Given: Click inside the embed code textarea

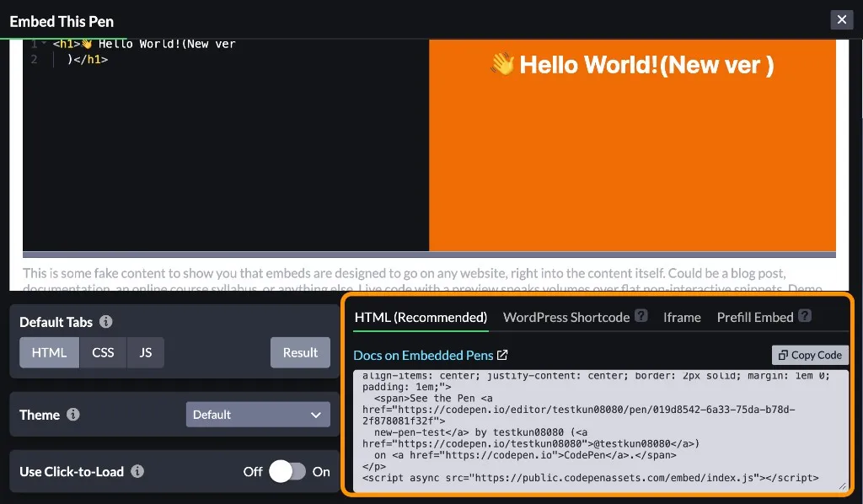Looking at the screenshot, I should click(600, 431).
